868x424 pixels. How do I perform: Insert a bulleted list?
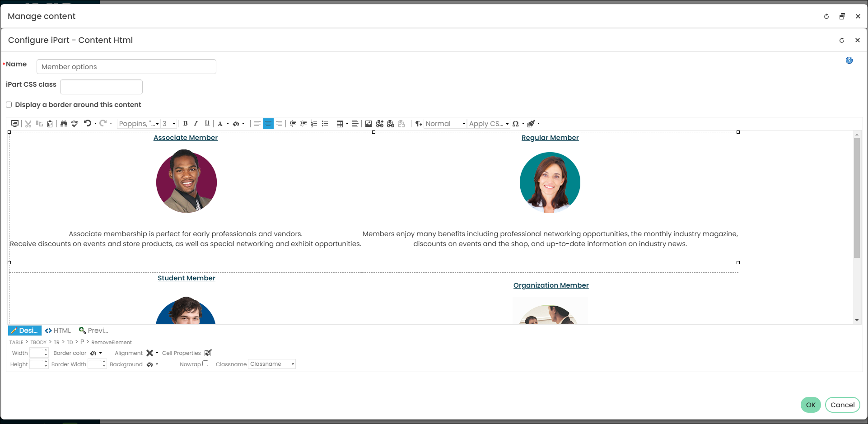point(325,124)
